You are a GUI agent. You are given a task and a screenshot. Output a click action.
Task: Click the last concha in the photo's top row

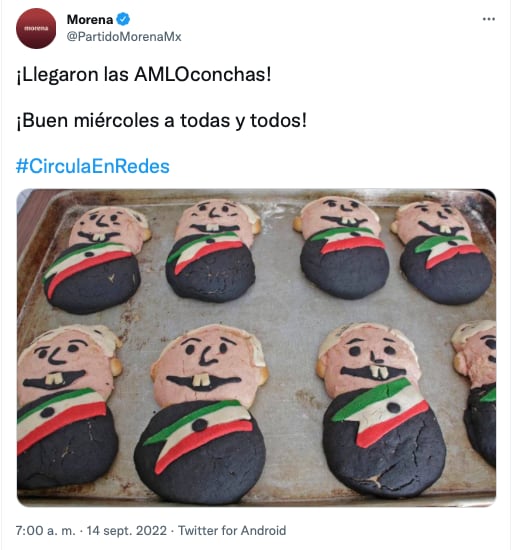(x=443, y=252)
